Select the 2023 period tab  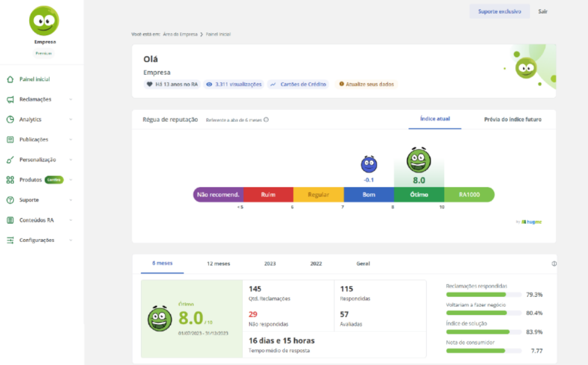[x=270, y=264]
